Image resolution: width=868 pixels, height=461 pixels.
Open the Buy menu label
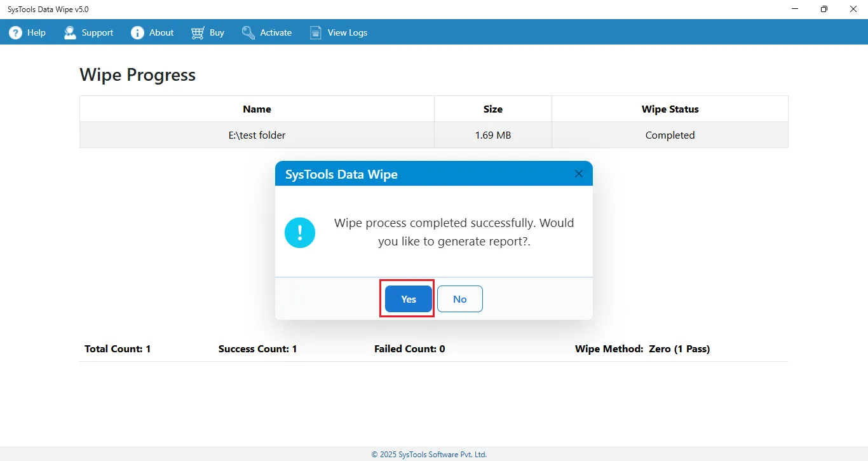tap(217, 32)
